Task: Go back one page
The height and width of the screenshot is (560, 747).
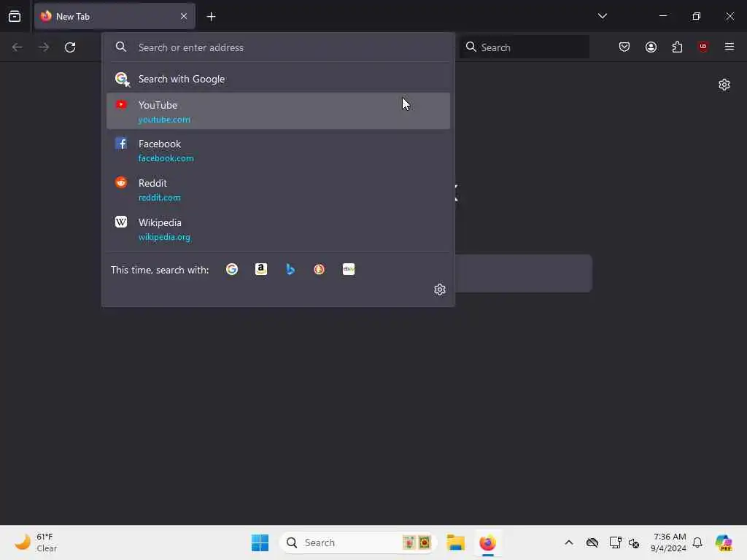Action: (x=18, y=47)
